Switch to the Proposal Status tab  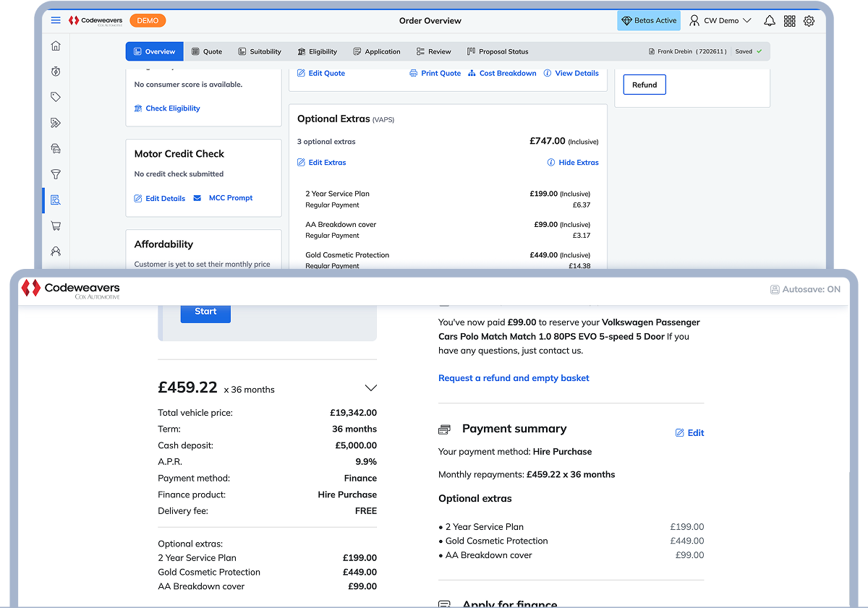click(x=498, y=51)
